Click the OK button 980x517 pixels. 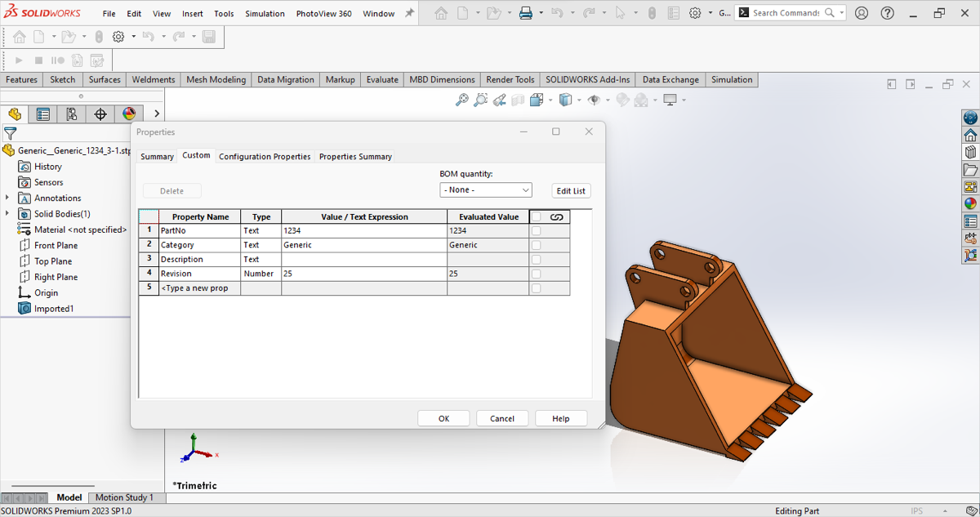coord(443,418)
